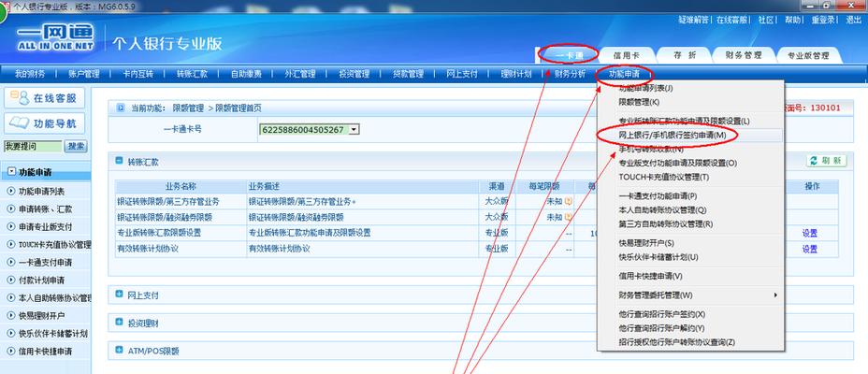Choose 网上银行/手机银行签约申请(M) menu entry
Image resolution: width=868 pixels, height=374 pixels.
[690, 135]
